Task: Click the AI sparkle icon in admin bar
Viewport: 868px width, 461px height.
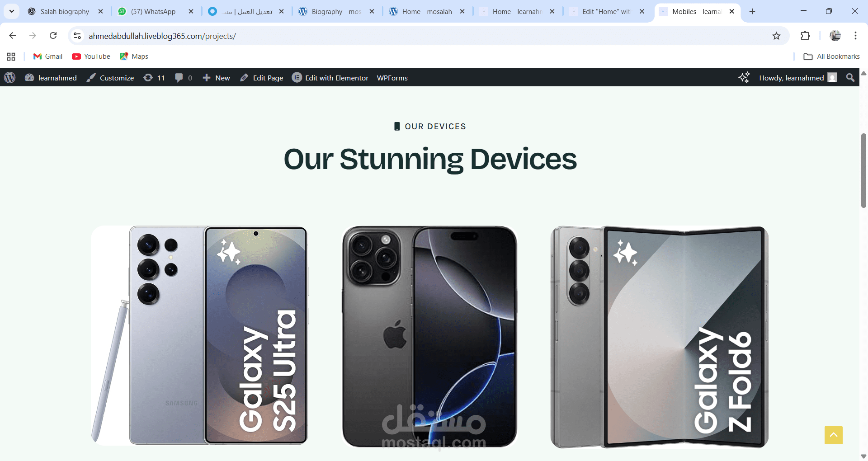Action: pos(744,78)
